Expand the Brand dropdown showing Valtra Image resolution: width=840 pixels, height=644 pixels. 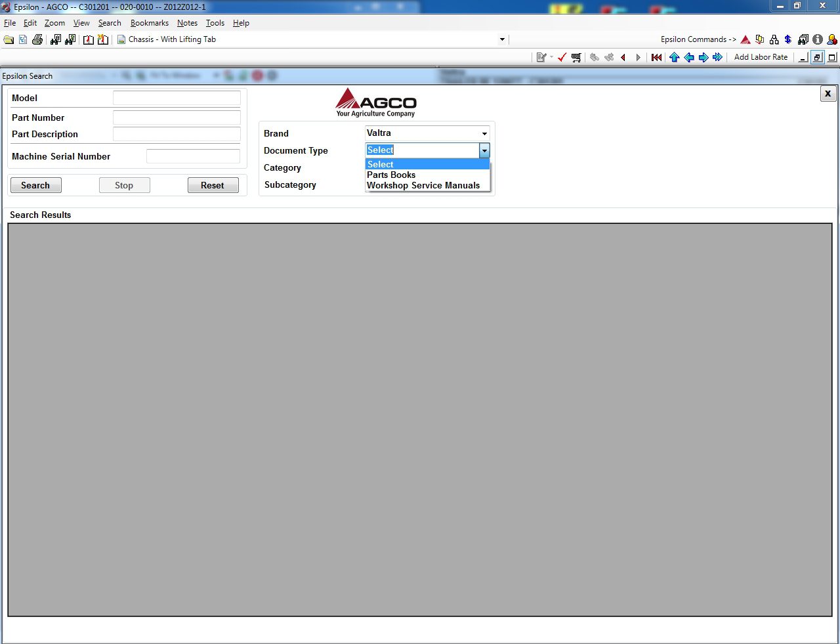coord(427,133)
